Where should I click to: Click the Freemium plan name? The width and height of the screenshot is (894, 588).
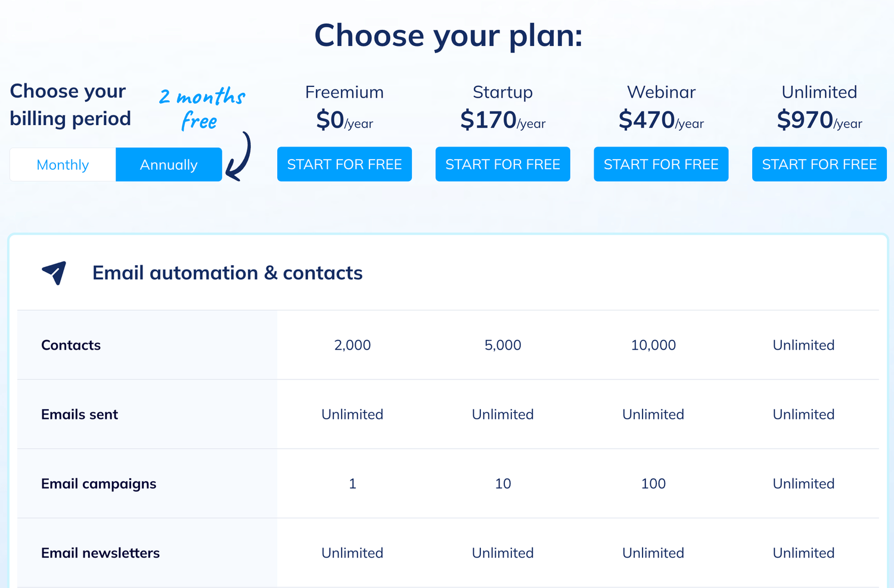point(344,92)
